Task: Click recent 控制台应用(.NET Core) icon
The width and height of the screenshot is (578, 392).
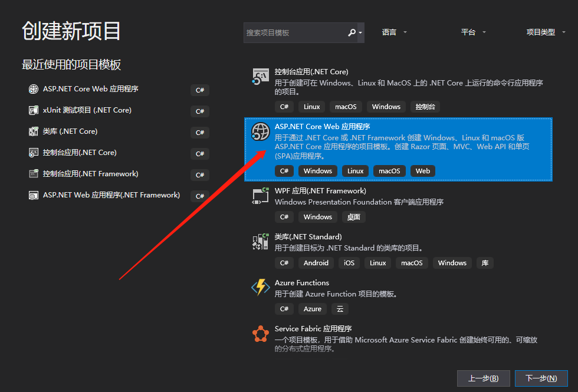Action: pyautogui.click(x=34, y=153)
